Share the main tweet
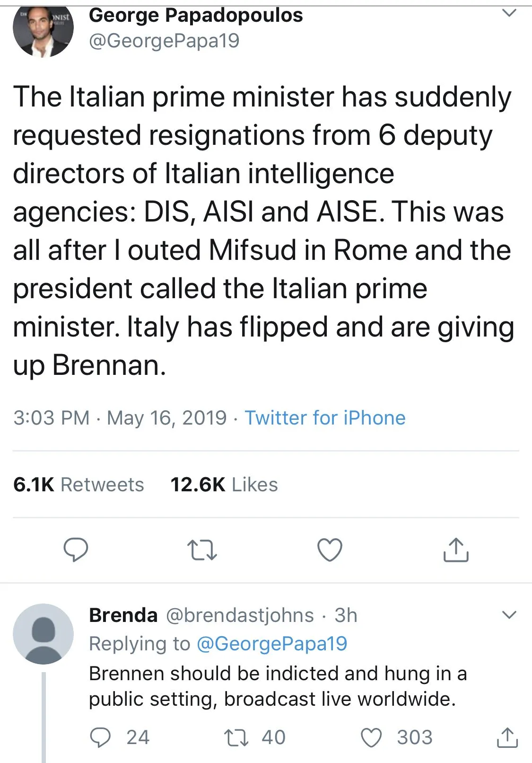 [x=456, y=550]
